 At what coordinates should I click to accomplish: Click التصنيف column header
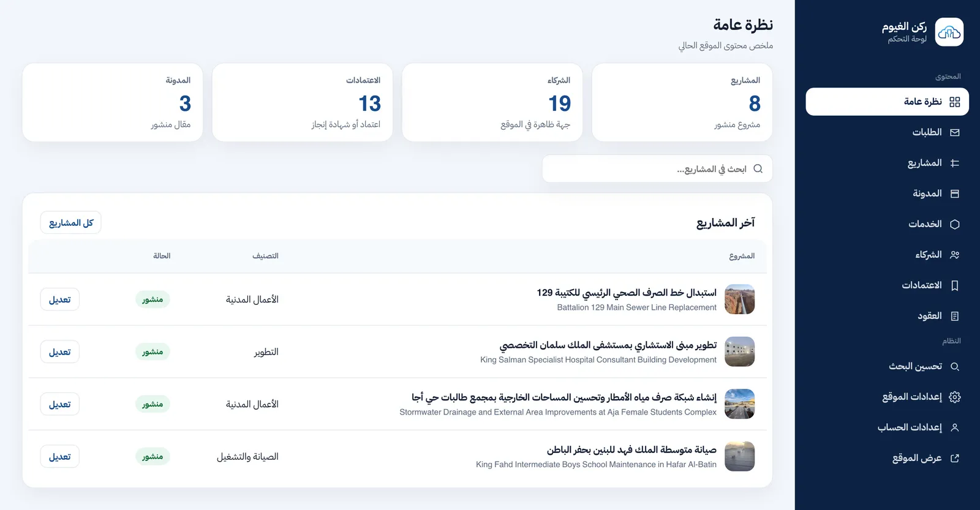click(265, 256)
